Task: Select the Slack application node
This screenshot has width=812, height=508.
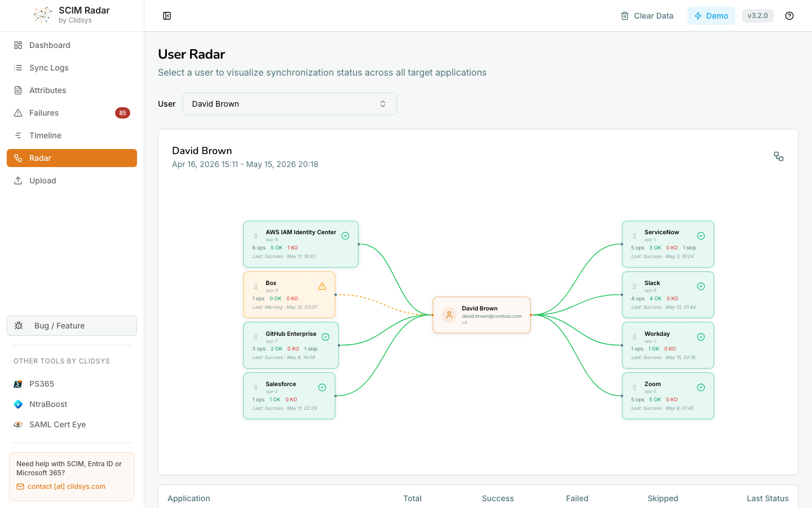Action: click(668, 295)
